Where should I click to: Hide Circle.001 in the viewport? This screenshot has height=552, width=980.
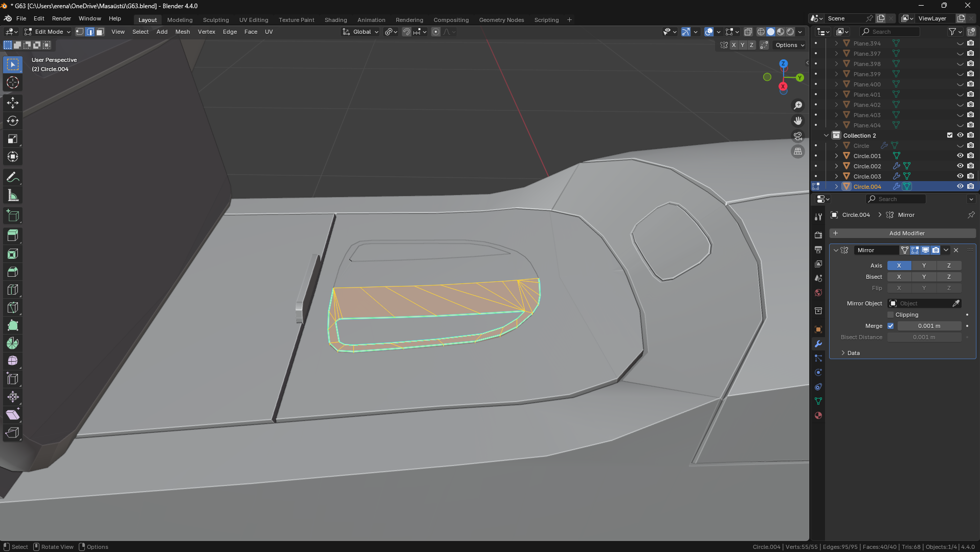(x=960, y=156)
